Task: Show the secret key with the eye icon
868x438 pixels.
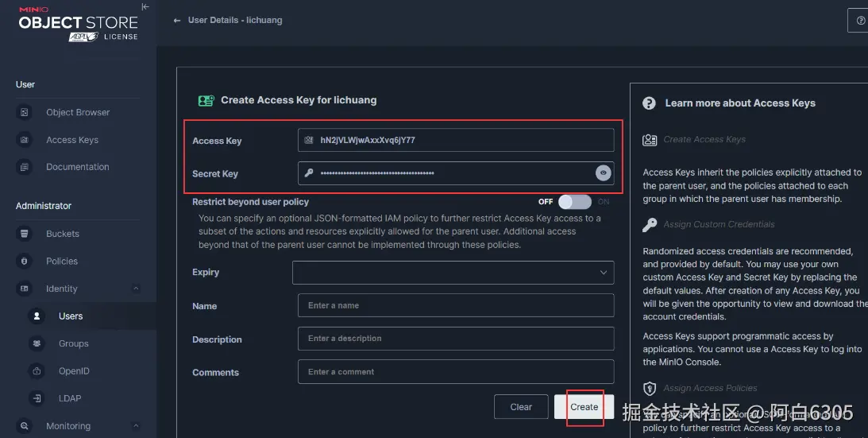Action: click(603, 172)
